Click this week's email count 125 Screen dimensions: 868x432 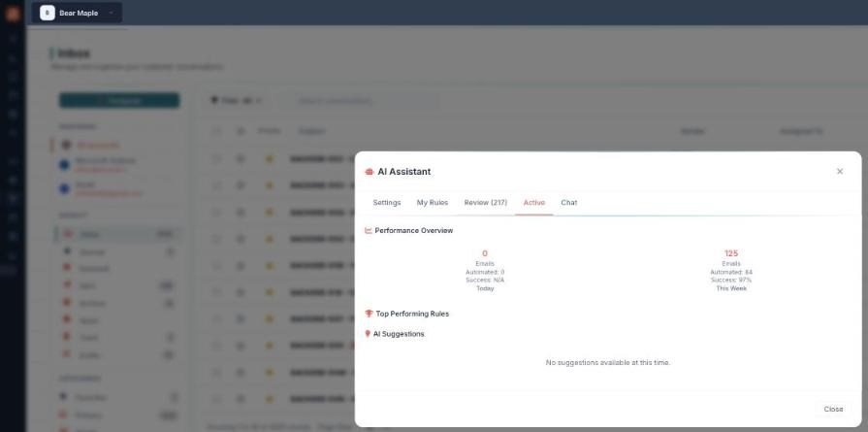pyautogui.click(x=731, y=253)
